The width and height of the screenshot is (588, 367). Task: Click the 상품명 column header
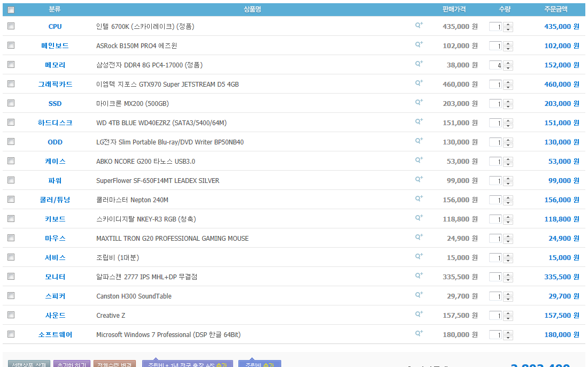[252, 10]
